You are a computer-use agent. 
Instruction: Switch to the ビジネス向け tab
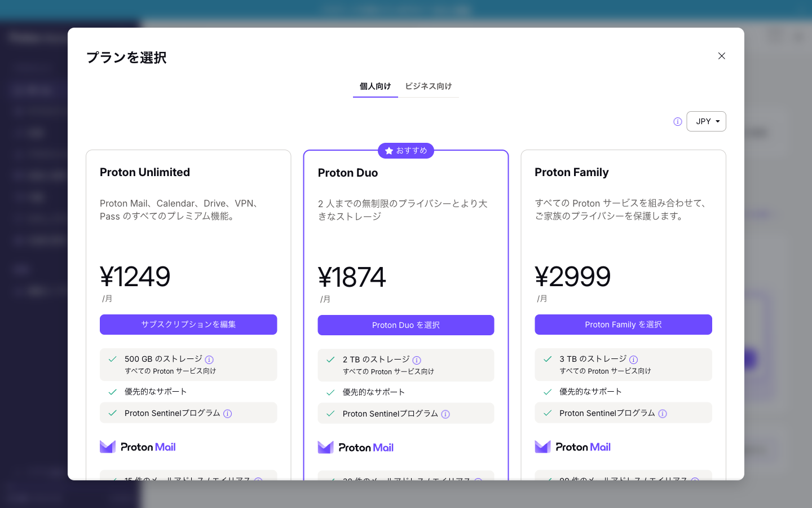coord(429,86)
